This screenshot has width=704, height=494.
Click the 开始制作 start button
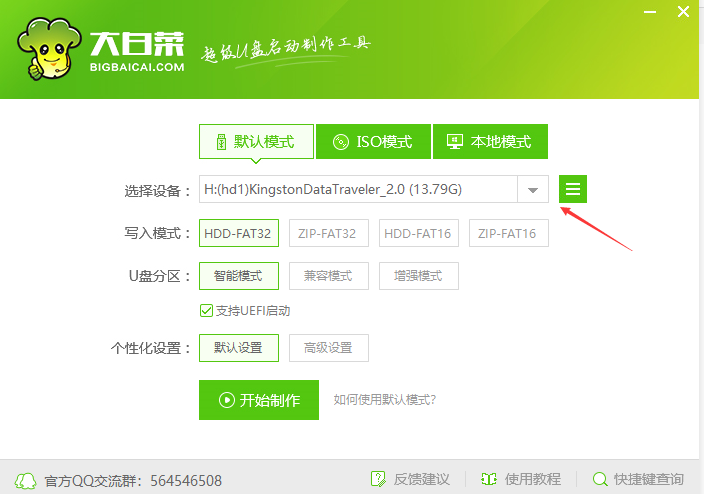point(259,400)
